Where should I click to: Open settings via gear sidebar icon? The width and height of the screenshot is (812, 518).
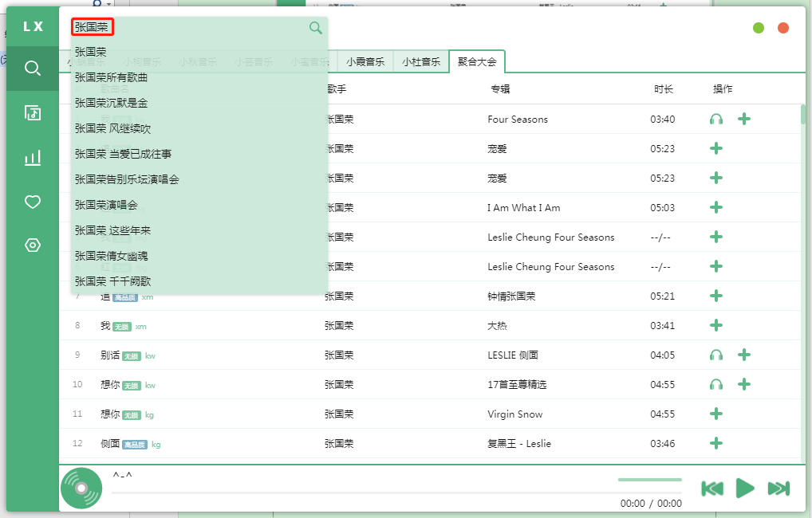pyautogui.click(x=32, y=246)
